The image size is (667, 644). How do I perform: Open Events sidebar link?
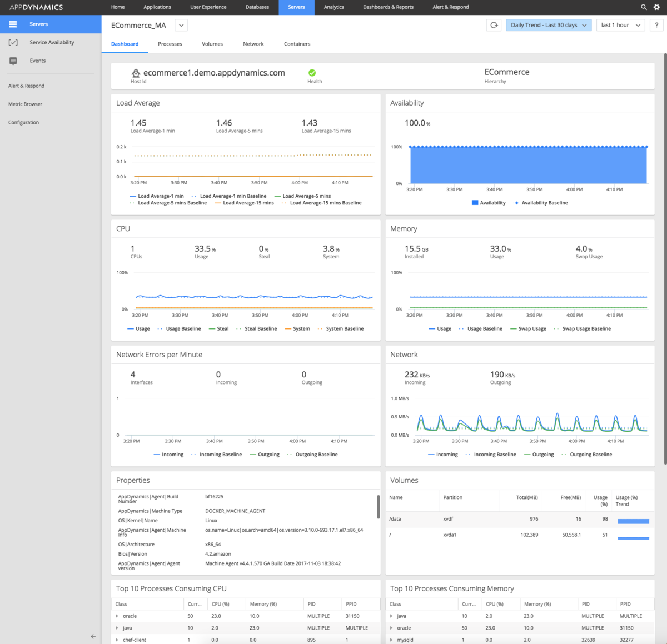pos(38,61)
